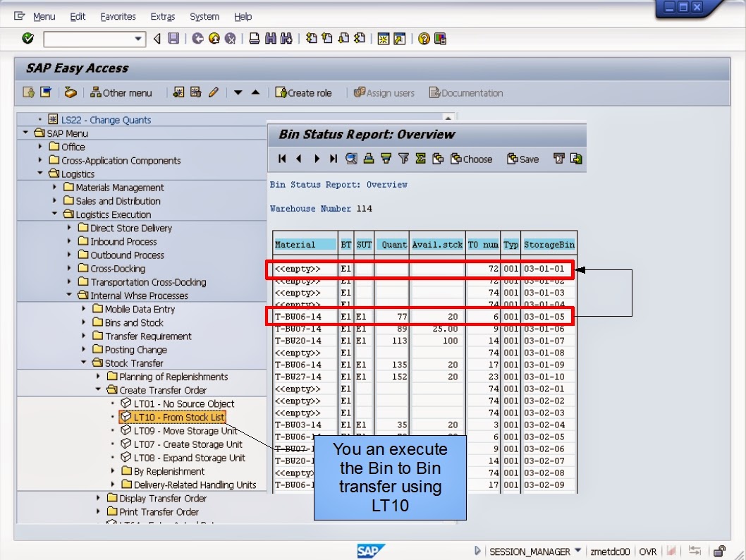Click the Back arrow on the standard toolbar
The height and width of the screenshot is (560, 746).
[157, 39]
